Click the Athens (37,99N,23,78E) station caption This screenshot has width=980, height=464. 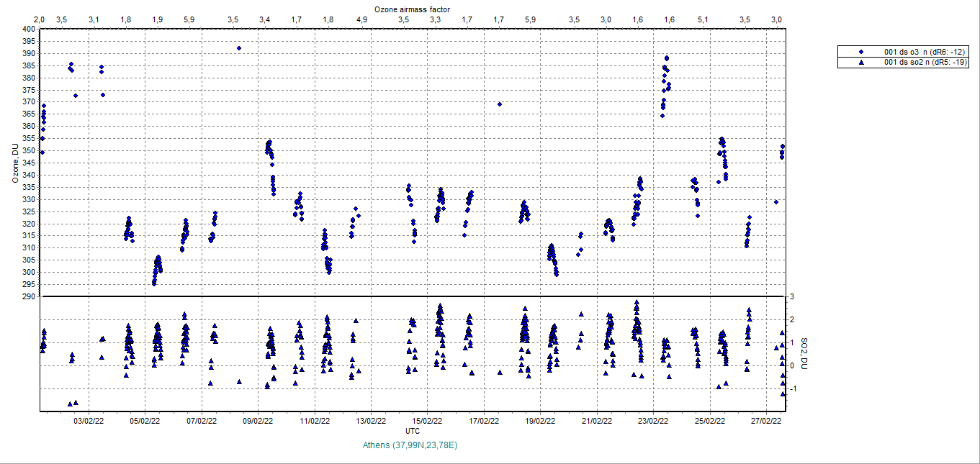pyautogui.click(x=411, y=445)
